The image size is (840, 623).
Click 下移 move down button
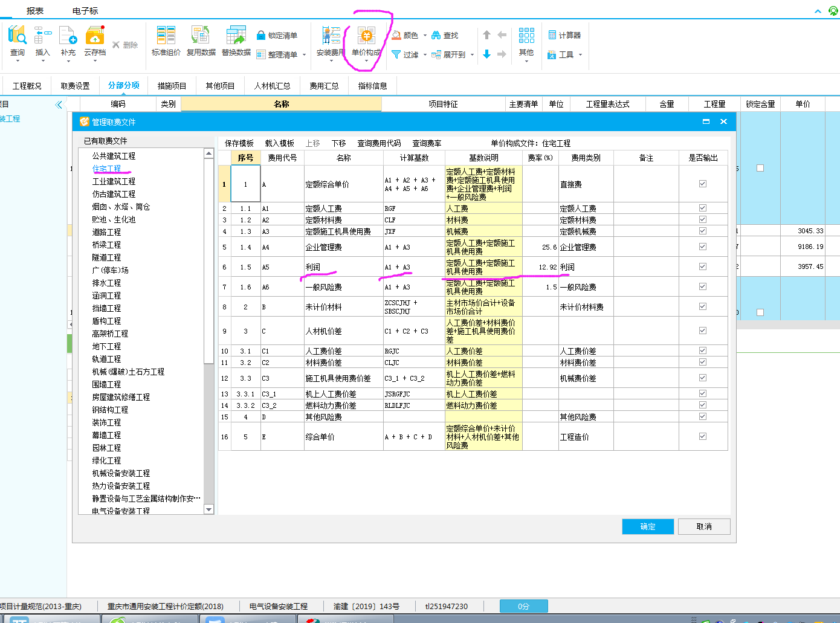338,143
